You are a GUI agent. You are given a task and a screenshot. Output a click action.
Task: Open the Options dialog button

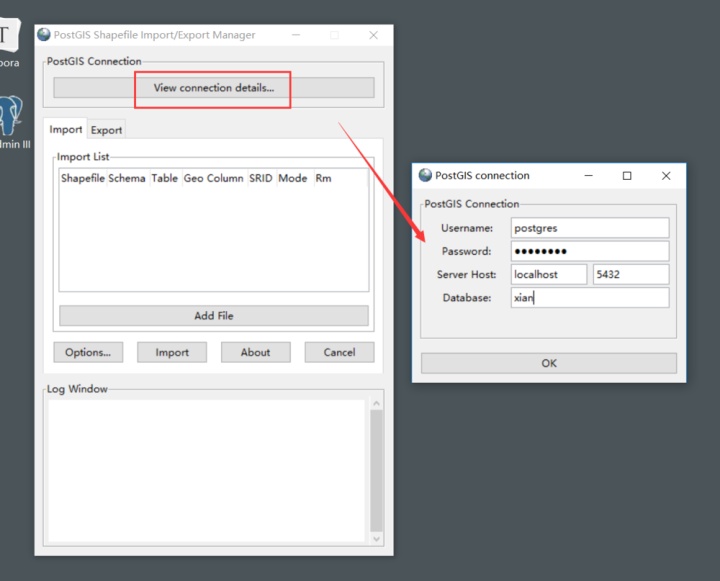(x=88, y=352)
